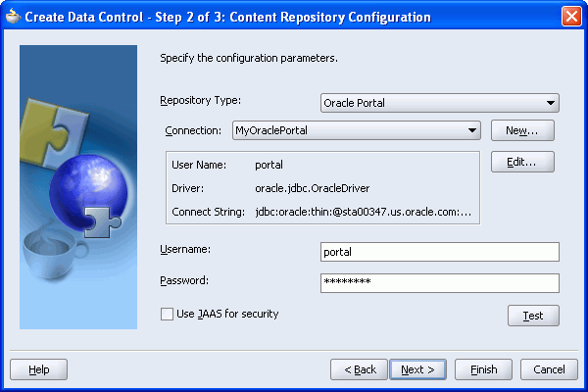Click the 'Connection:' label

pos(193,130)
